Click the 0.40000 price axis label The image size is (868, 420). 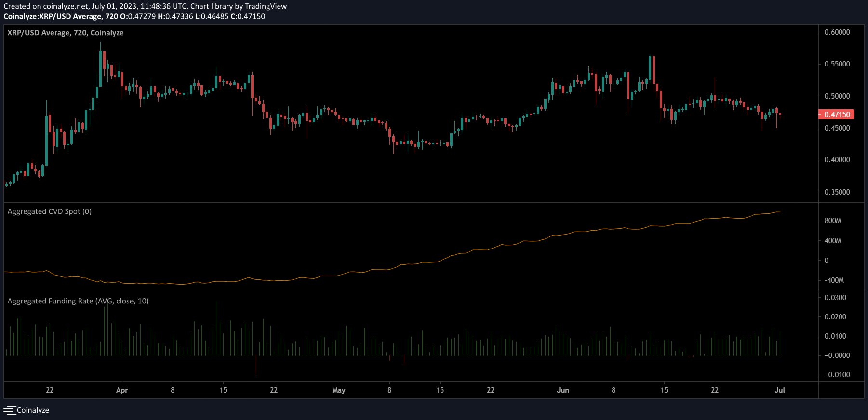point(837,160)
